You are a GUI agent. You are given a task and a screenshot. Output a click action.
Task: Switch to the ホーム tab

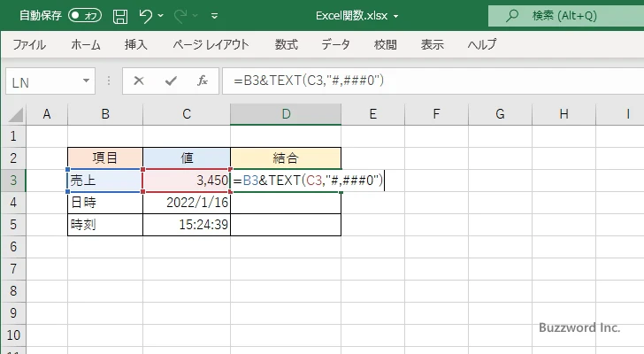pos(86,44)
